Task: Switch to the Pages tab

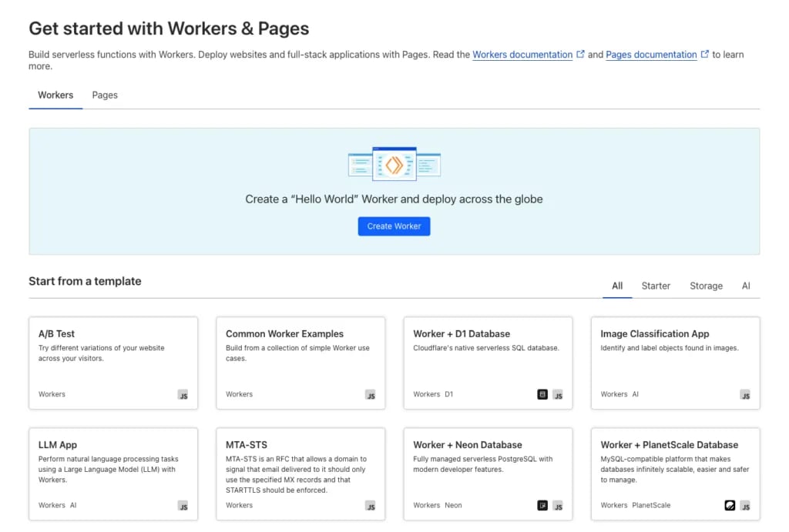Action: (x=105, y=95)
